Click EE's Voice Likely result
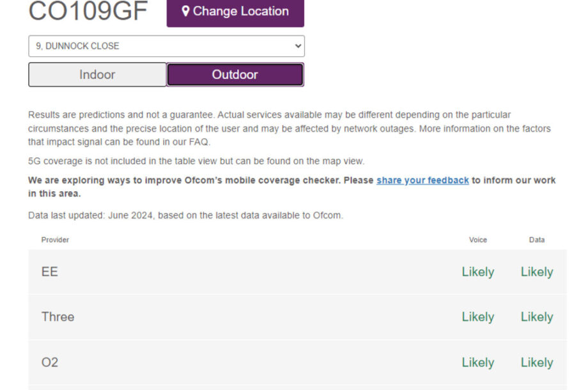The height and width of the screenshot is (390, 588). 478,272
